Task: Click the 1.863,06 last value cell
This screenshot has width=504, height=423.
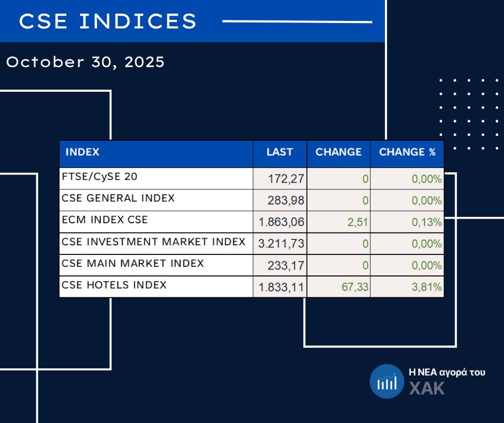Action: [281, 222]
